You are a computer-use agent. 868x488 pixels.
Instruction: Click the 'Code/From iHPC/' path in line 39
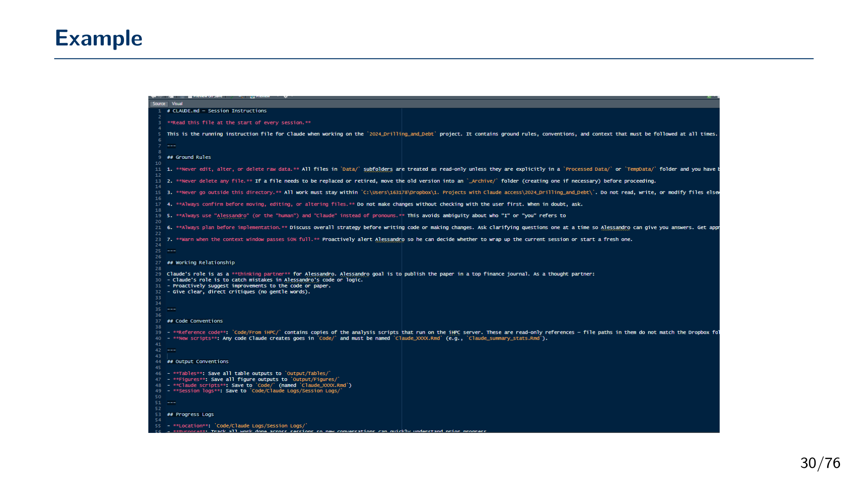pyautogui.click(x=256, y=333)
